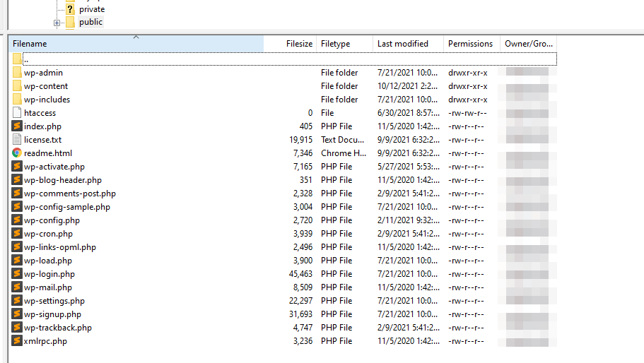Click the wp-config-sample.php file icon

coord(17,207)
